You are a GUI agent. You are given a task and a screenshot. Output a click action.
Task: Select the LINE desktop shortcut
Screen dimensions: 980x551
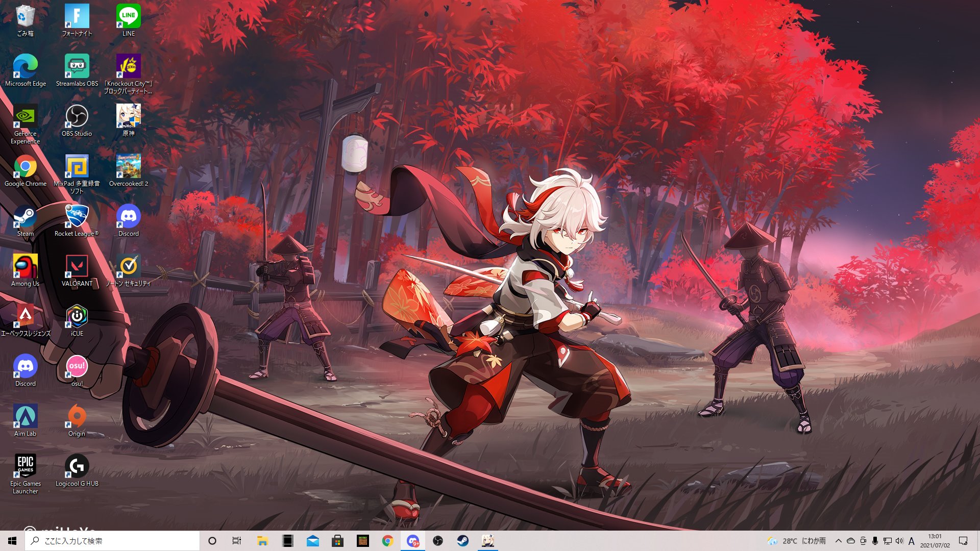click(128, 20)
